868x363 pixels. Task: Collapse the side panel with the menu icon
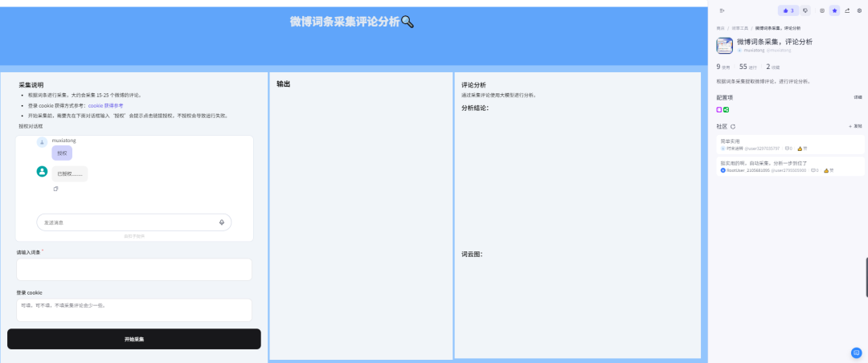722,10
